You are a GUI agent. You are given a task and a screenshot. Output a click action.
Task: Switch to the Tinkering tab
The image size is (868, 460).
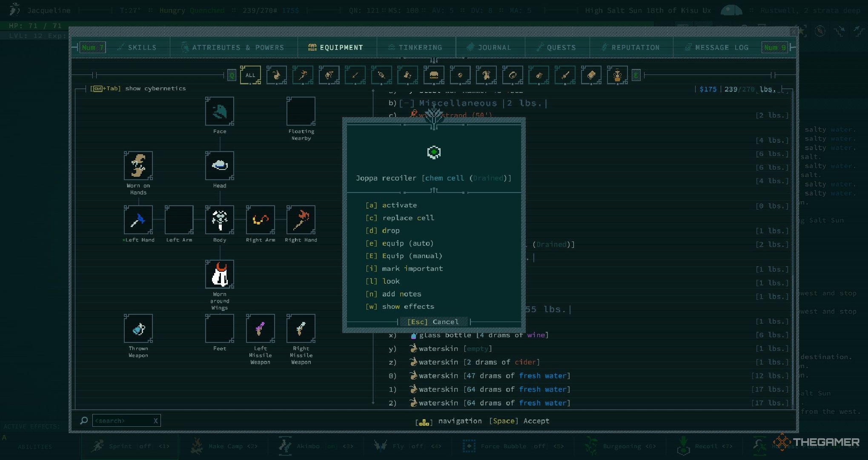[415, 47]
